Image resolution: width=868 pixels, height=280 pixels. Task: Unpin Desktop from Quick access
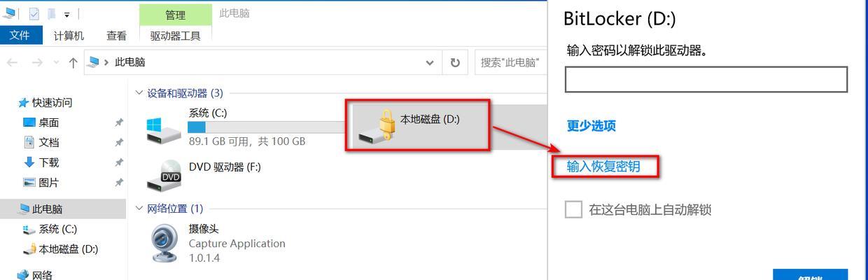pos(119,122)
